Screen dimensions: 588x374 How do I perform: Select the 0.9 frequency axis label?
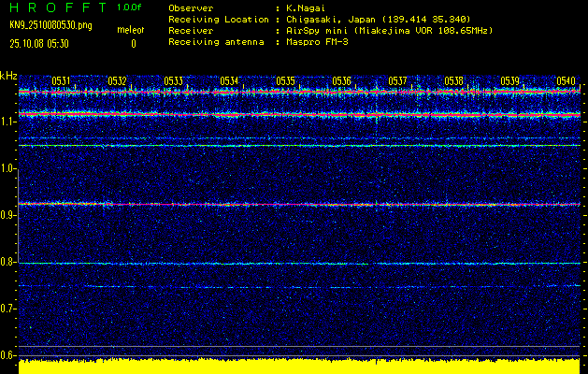point(8,215)
